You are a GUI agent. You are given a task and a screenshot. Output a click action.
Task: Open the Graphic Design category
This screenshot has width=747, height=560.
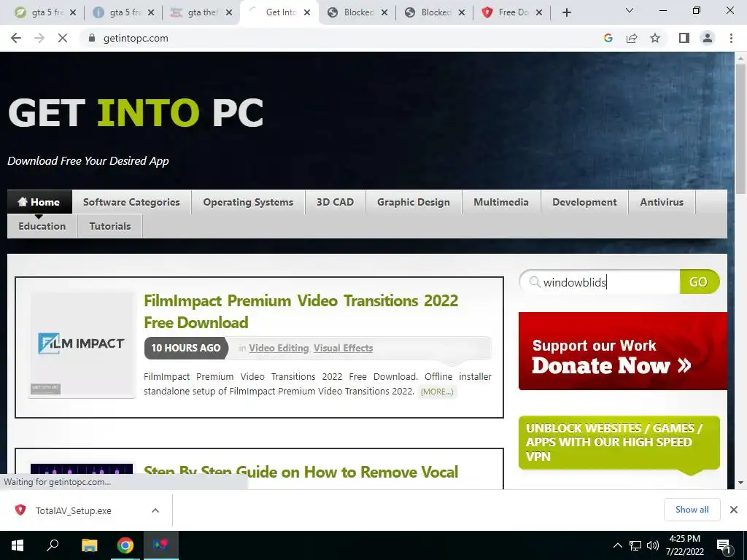[414, 202]
